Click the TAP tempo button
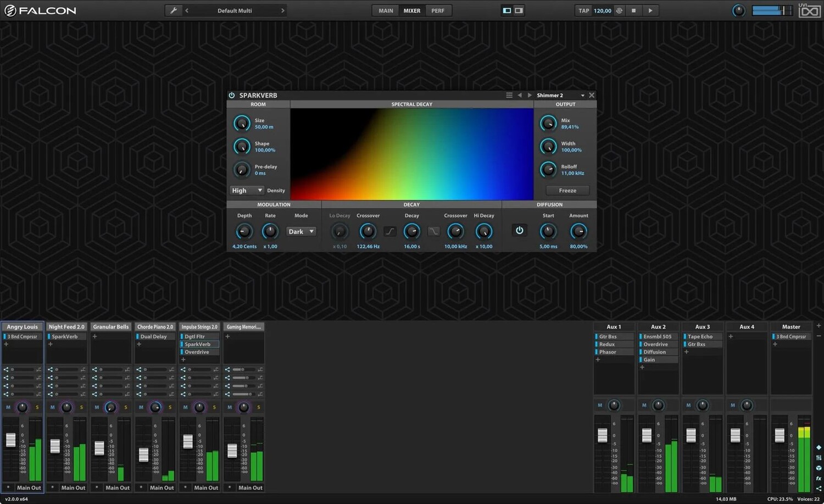This screenshot has height=504, width=824. pos(584,10)
